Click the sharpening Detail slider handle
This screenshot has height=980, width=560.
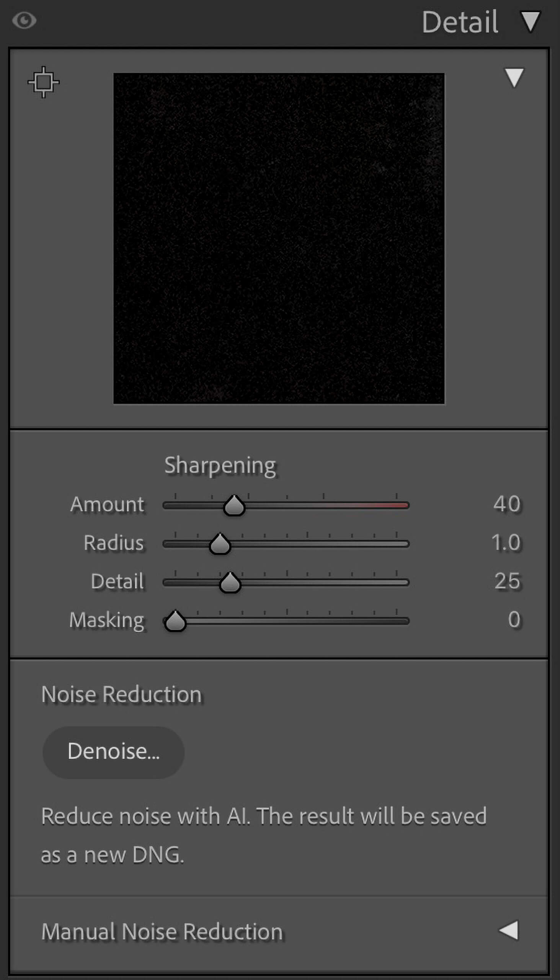pos(230,582)
